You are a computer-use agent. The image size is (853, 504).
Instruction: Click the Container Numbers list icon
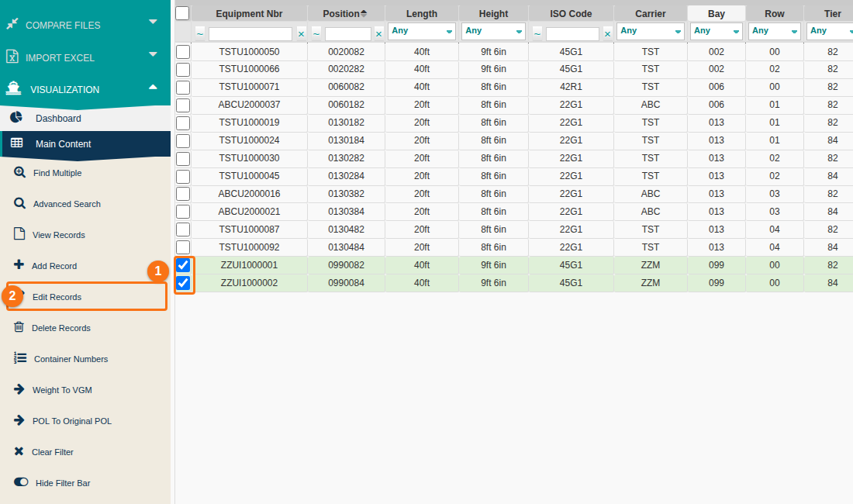tap(20, 357)
